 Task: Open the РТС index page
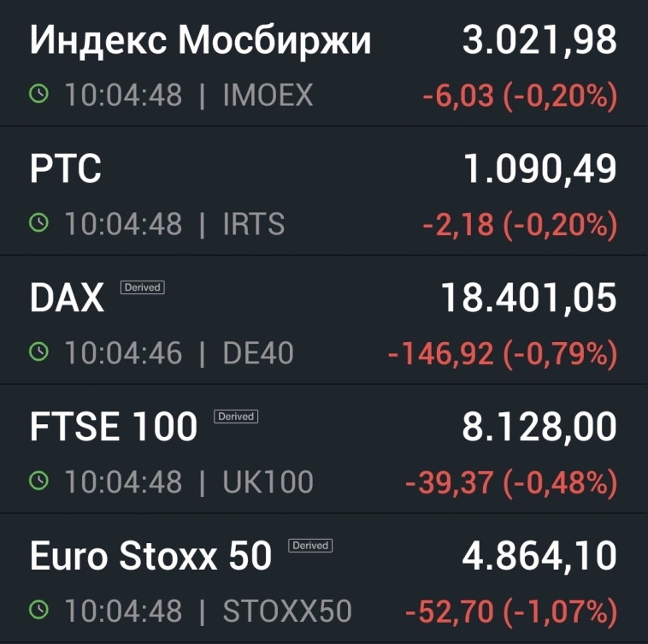point(66,169)
